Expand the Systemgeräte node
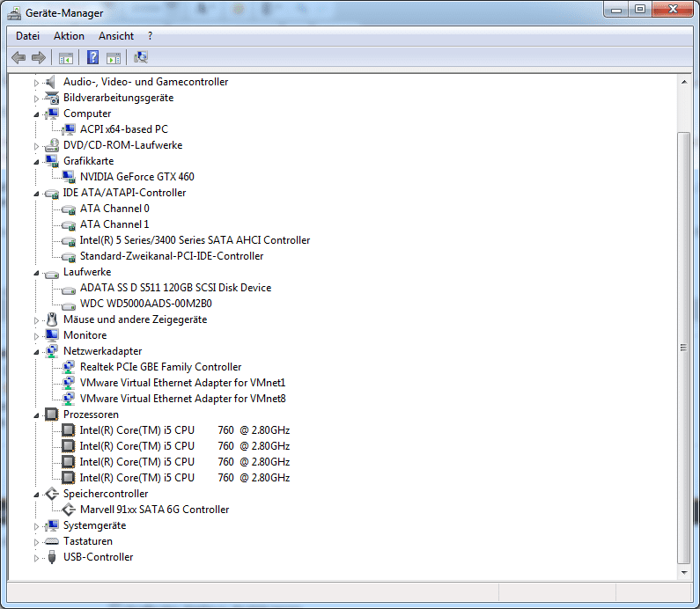 [x=36, y=526]
